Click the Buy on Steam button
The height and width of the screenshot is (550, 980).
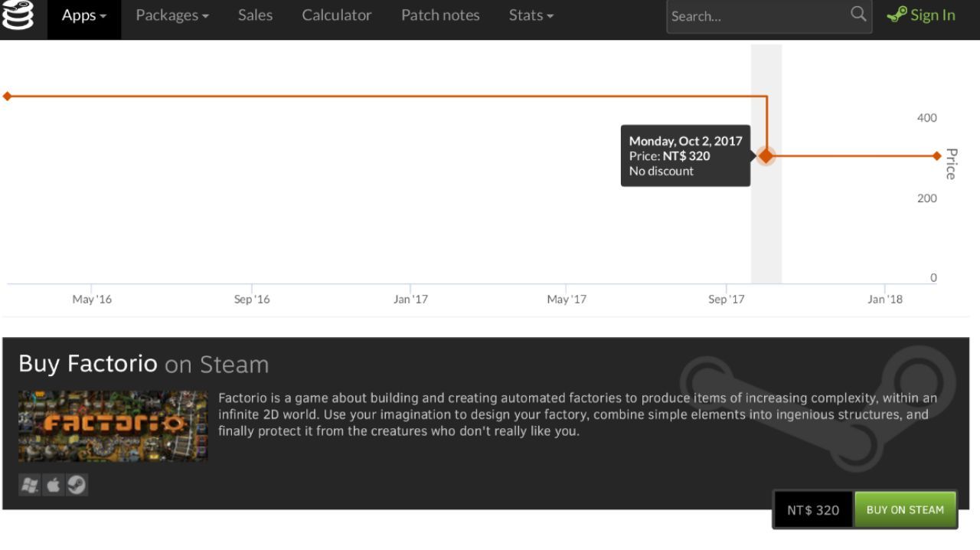(x=905, y=509)
